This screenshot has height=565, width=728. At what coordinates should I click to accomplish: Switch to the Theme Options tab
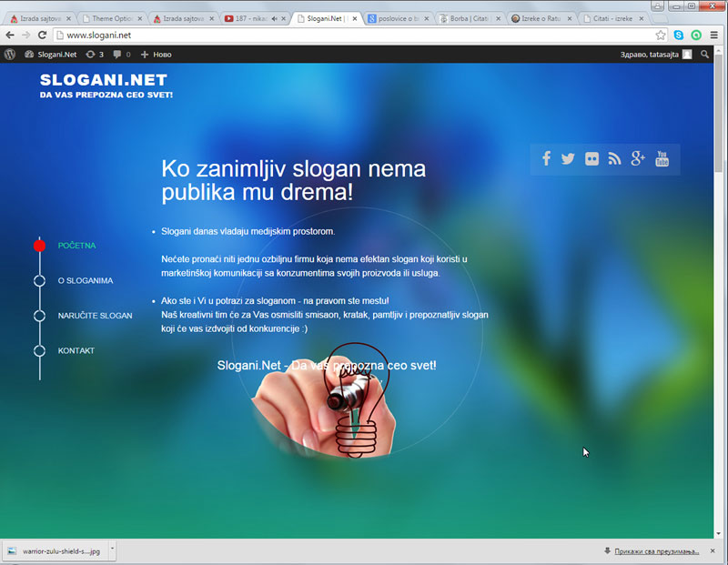pyautogui.click(x=111, y=18)
